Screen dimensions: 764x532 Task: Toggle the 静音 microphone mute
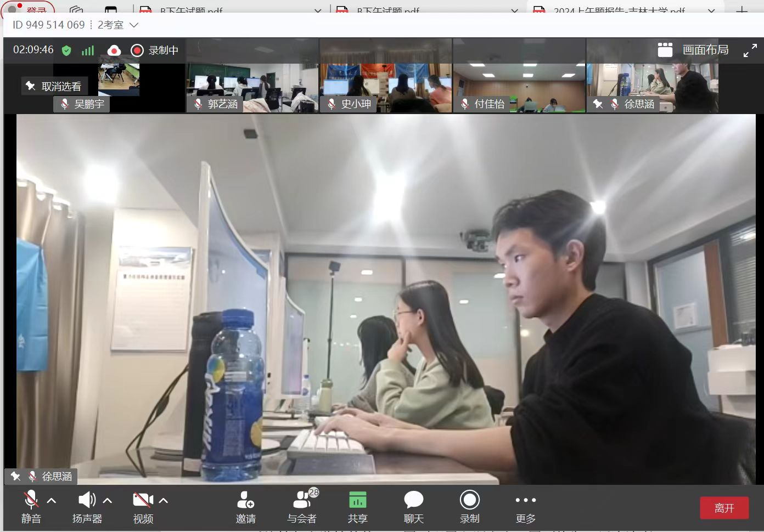(31, 500)
